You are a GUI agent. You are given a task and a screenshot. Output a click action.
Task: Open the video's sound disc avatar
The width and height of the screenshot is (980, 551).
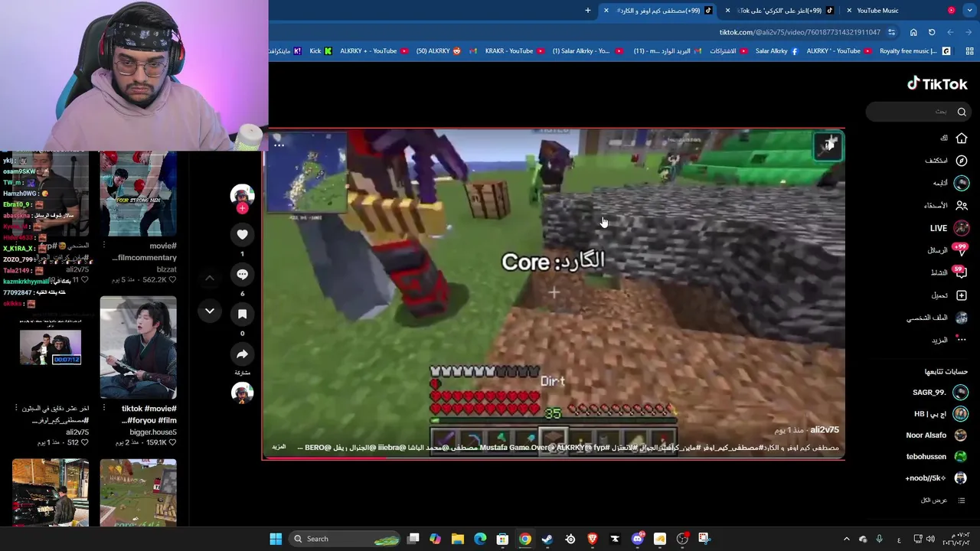[242, 393]
